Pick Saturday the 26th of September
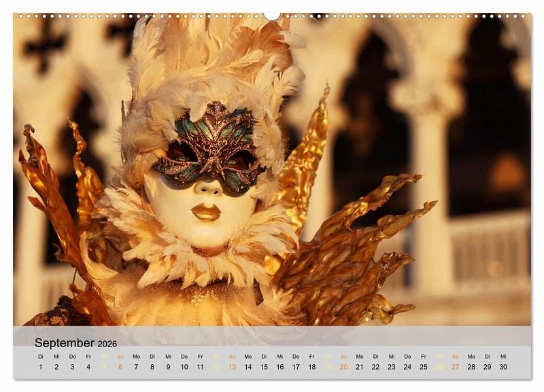The image size is (544, 392). [x=439, y=367]
